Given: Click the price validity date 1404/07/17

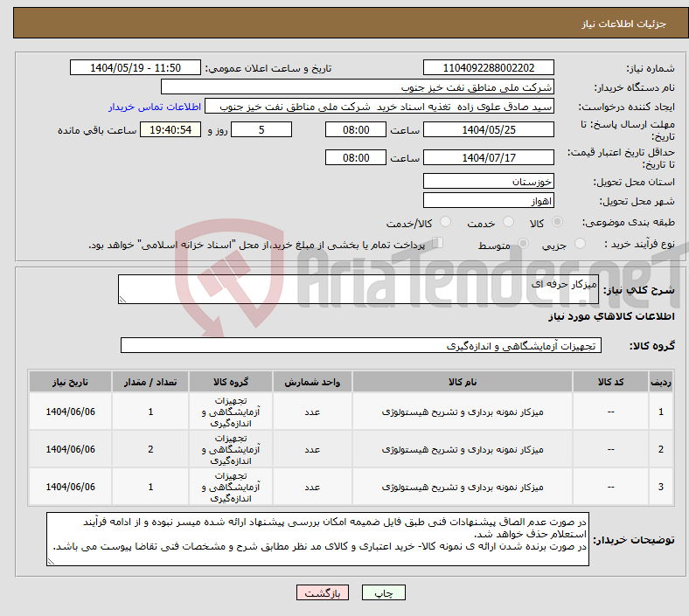Looking at the screenshot, I should point(488,157).
